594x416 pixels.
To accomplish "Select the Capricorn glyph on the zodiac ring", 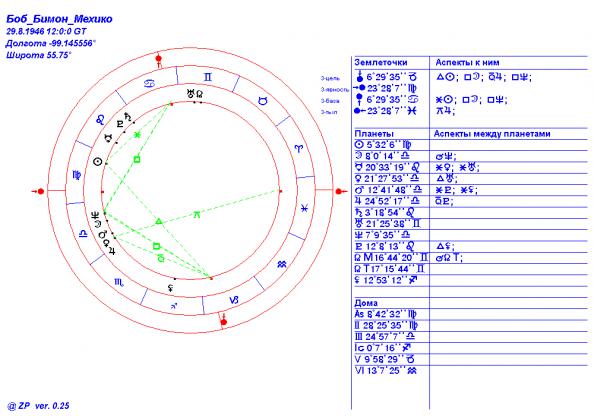I will [x=234, y=300].
